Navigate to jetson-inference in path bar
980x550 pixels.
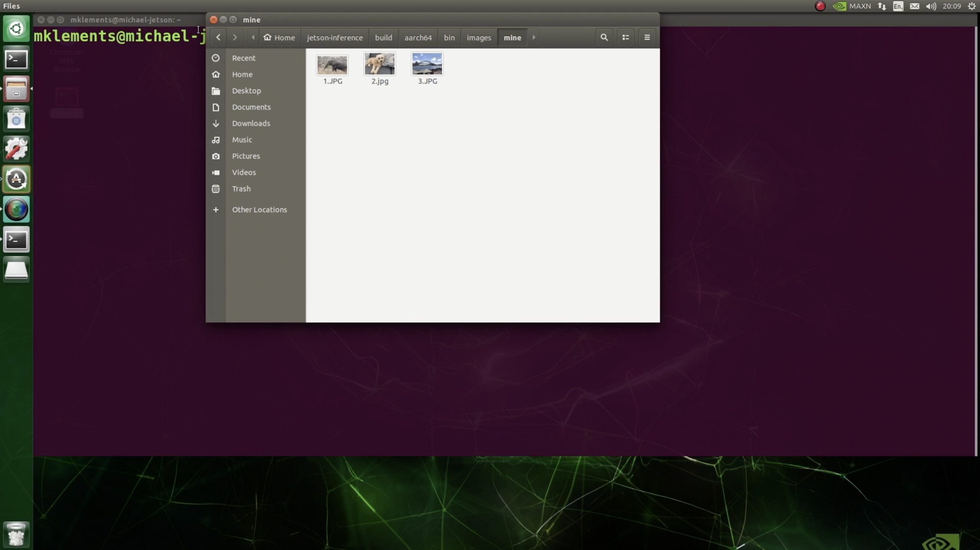click(335, 38)
